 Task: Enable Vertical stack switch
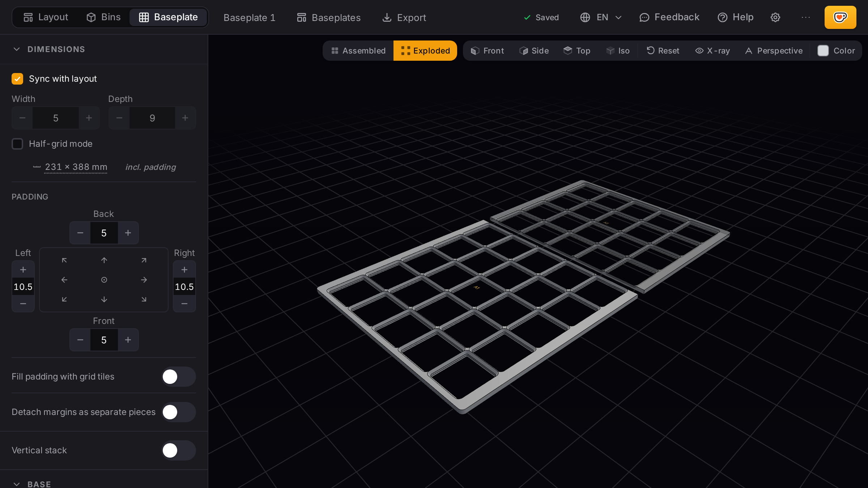(179, 450)
